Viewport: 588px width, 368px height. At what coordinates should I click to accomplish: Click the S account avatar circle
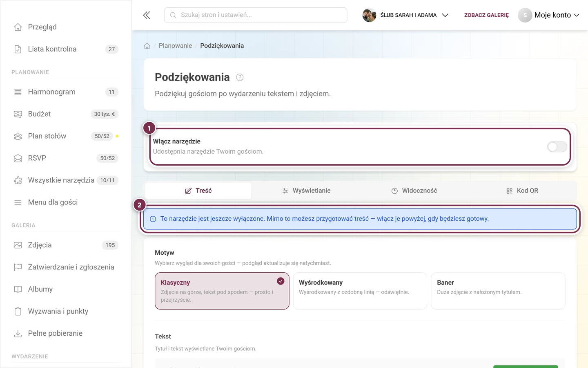(525, 15)
